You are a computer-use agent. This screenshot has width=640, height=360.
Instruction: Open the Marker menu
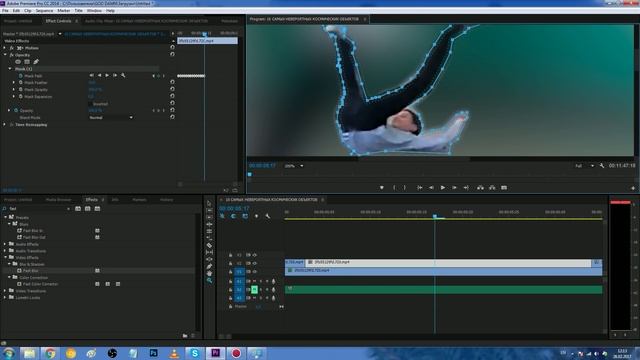[x=64, y=11]
